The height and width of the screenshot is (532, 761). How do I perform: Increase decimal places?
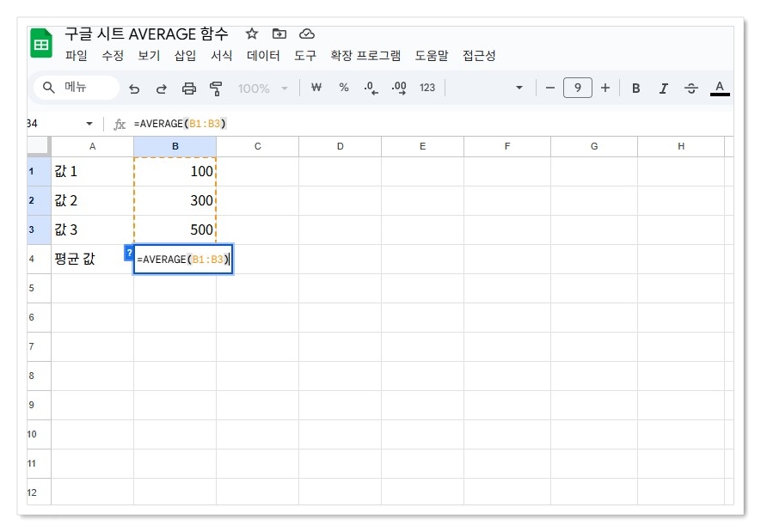[399, 89]
